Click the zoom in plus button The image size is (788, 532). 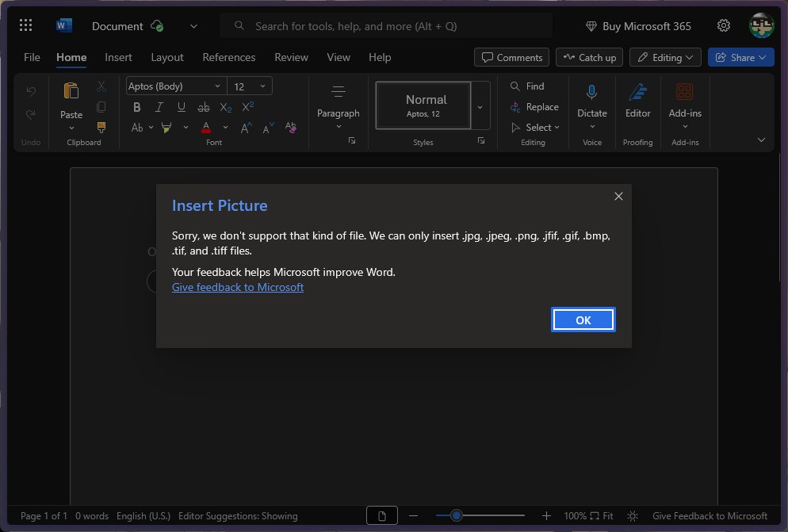[x=546, y=516]
